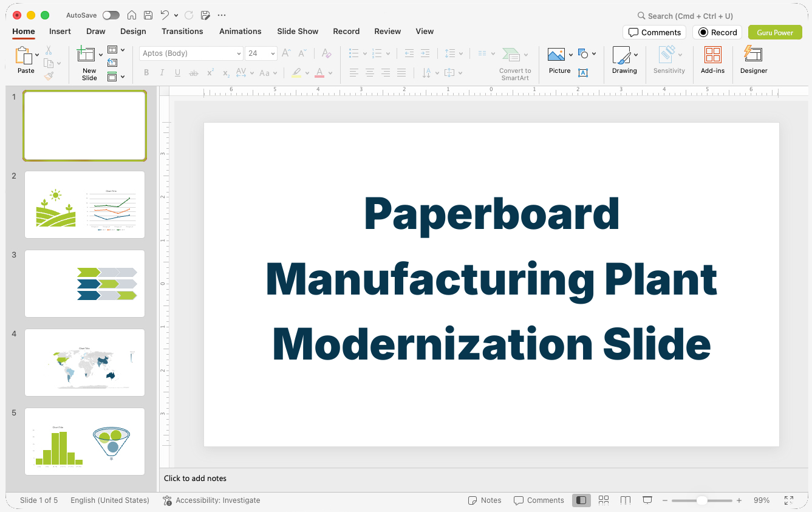Click the Home icon in title bar
Viewport: 812px width, 512px height.
tap(131, 15)
